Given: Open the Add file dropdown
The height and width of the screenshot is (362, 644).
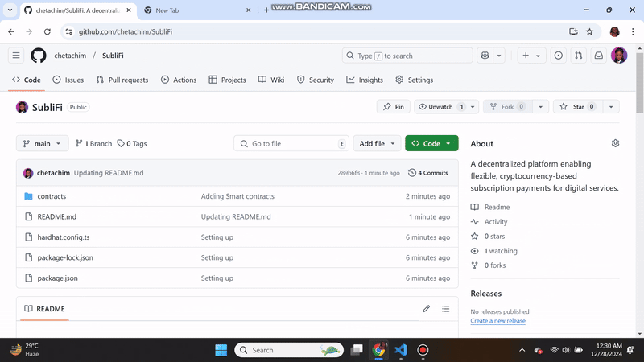Looking at the screenshot, I should click(377, 144).
